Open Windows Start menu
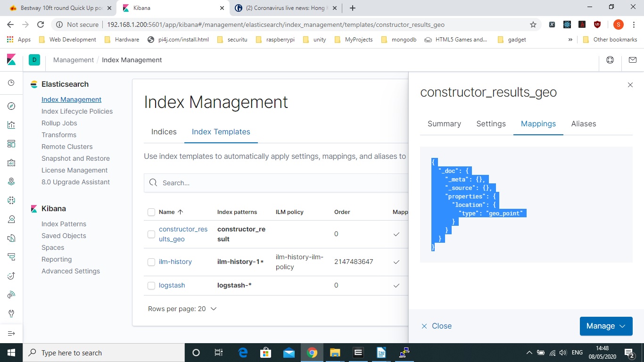 (x=11, y=353)
